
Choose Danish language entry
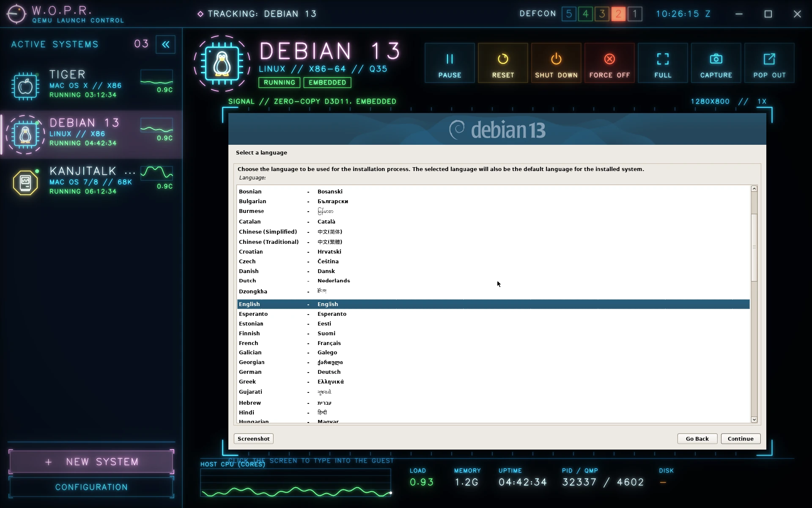click(493, 271)
